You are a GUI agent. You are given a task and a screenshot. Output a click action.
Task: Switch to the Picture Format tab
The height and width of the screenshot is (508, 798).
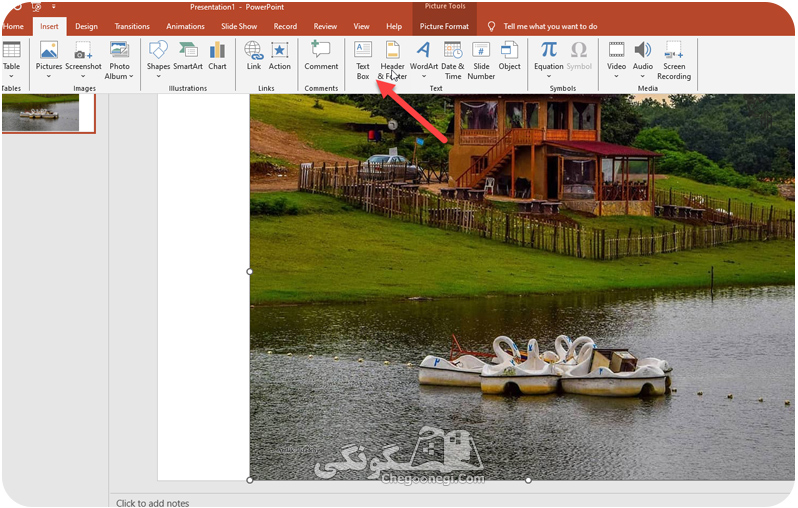(x=444, y=26)
